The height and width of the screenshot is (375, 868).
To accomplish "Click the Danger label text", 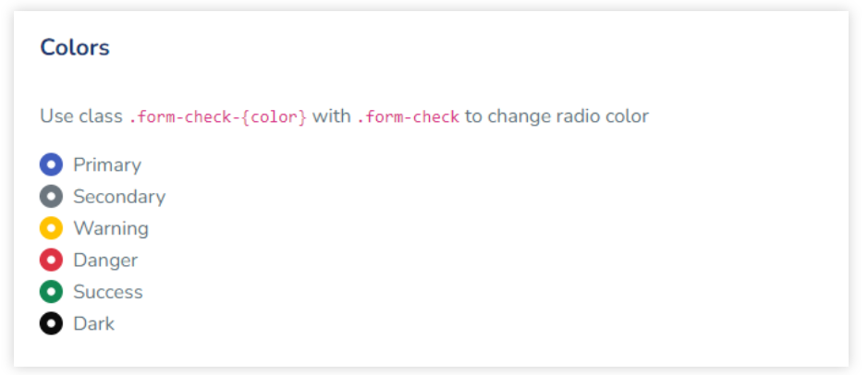I will (105, 260).
